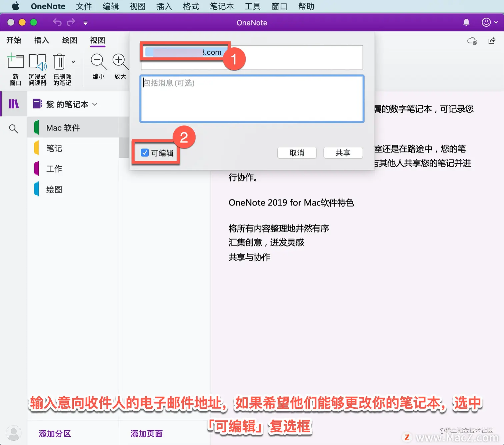Click the optional message text box
The height and width of the screenshot is (445, 504).
(252, 99)
